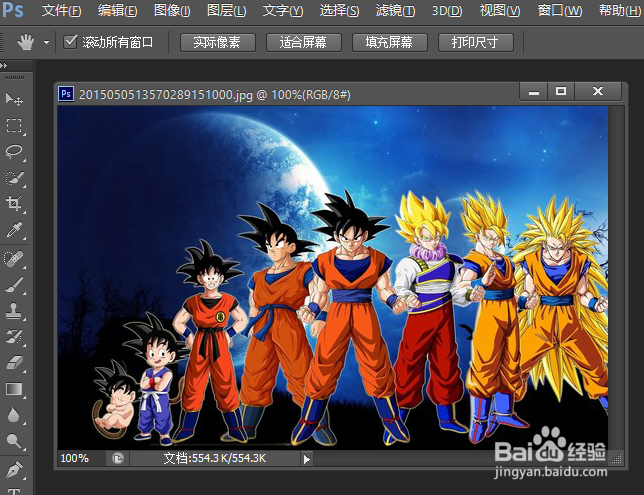Click the document size text 文档:554.3K/554.3K
This screenshot has width=644, height=495.
click(215, 458)
